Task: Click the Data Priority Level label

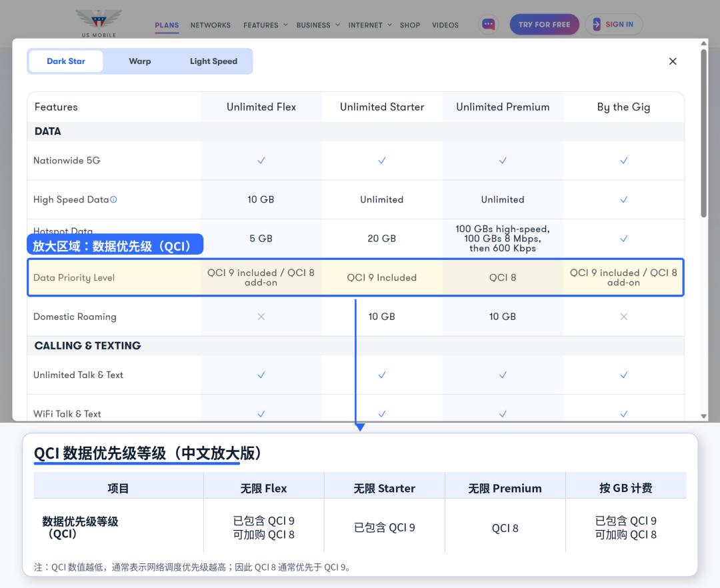Action: point(74,278)
